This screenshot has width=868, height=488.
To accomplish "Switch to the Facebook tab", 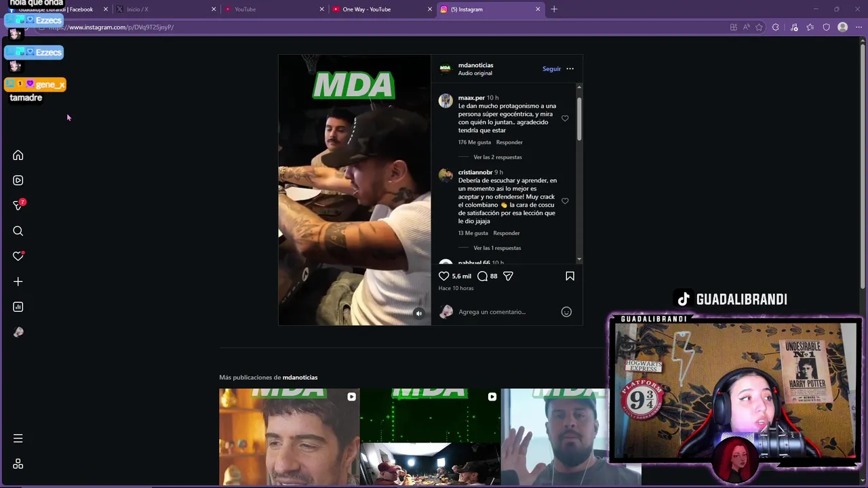I will [x=58, y=9].
